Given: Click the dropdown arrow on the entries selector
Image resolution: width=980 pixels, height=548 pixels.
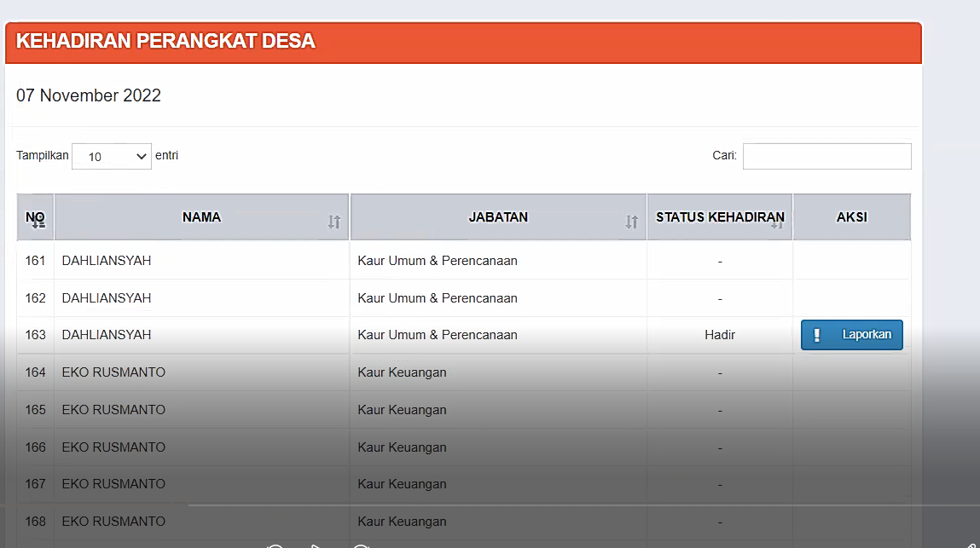Looking at the screenshot, I should (142, 156).
